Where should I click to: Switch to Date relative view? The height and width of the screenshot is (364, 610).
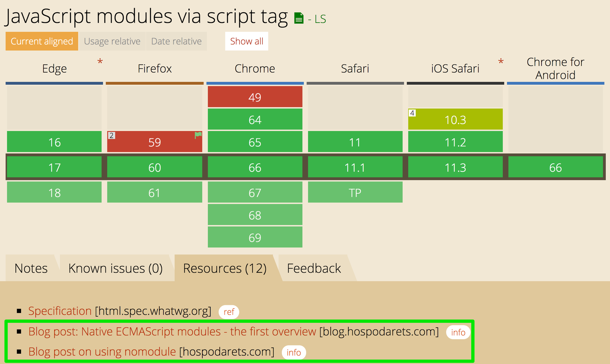point(176,41)
